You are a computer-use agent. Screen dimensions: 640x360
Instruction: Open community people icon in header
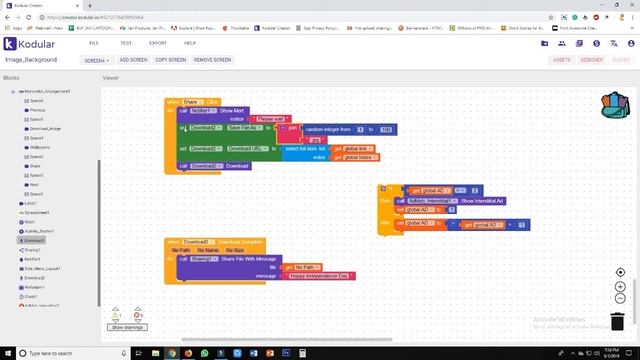pyautogui.click(x=562, y=43)
